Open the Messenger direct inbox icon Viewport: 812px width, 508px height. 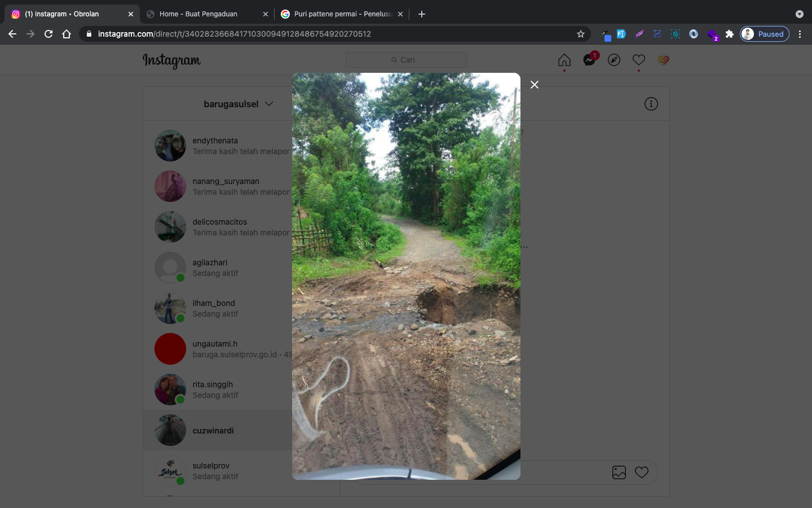click(x=589, y=60)
